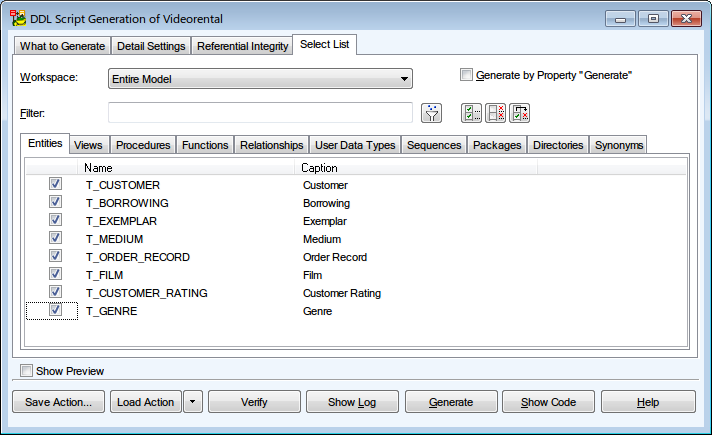Image resolution: width=712 pixels, height=435 pixels.
Task: Select the T_EXEMPLAR name entry
Action: pyautogui.click(x=121, y=221)
